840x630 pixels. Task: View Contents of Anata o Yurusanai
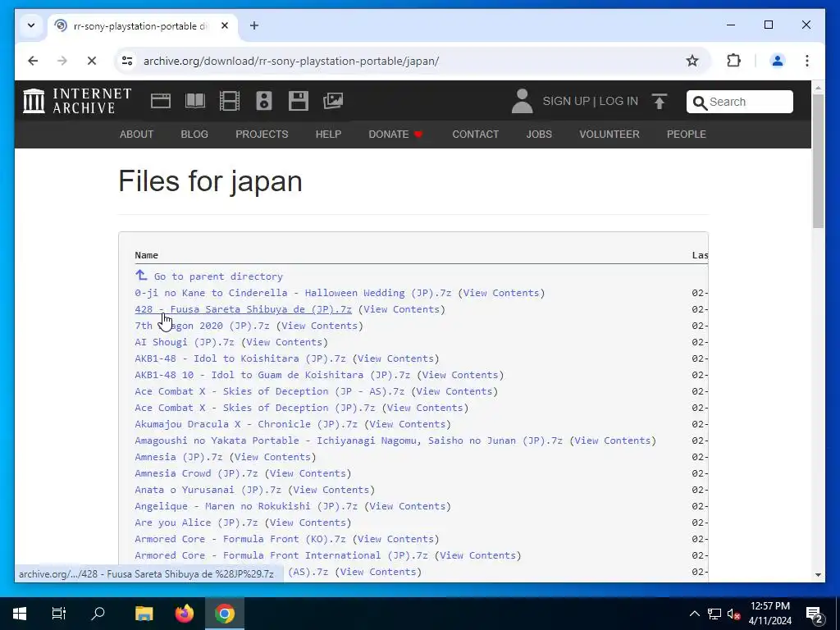(x=331, y=490)
